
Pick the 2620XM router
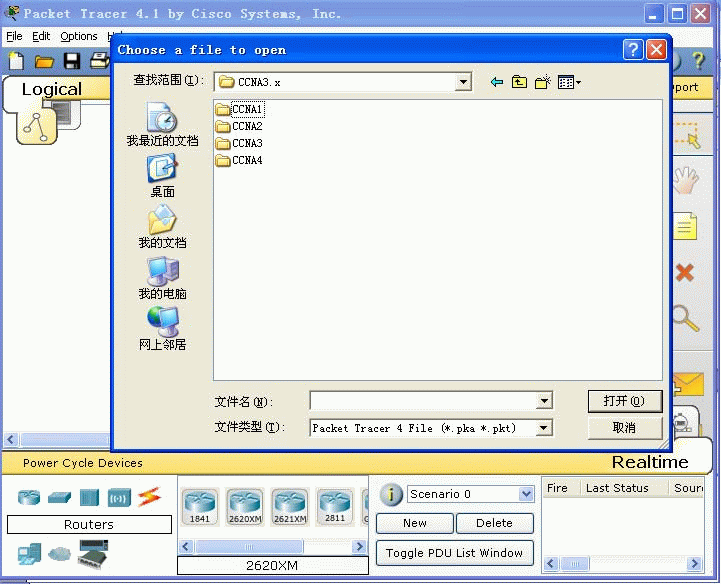click(x=245, y=506)
